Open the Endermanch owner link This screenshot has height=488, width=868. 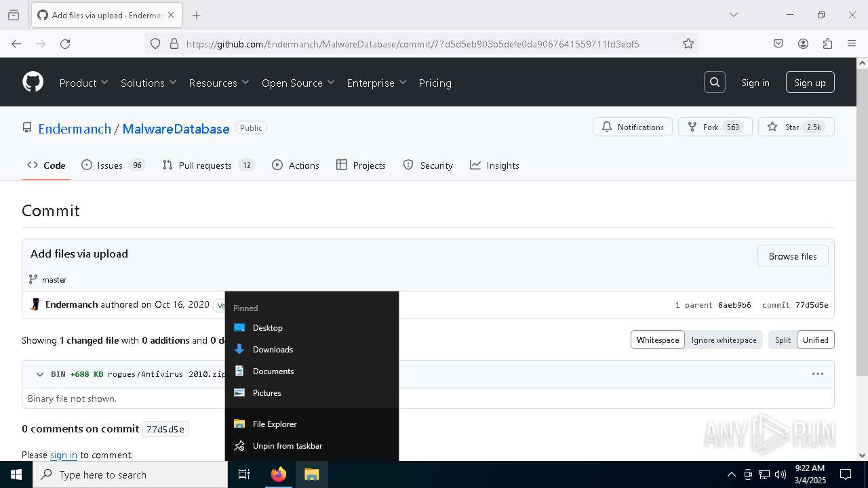(75, 129)
